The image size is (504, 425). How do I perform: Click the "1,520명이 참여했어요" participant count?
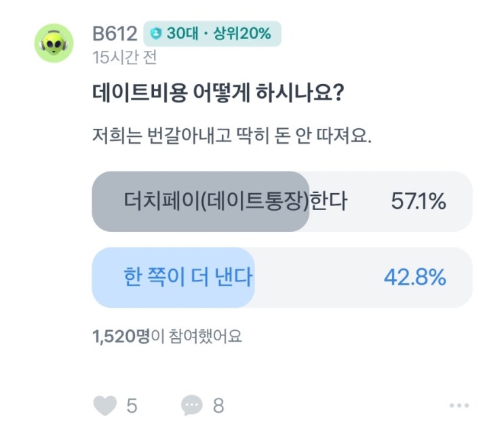click(167, 336)
